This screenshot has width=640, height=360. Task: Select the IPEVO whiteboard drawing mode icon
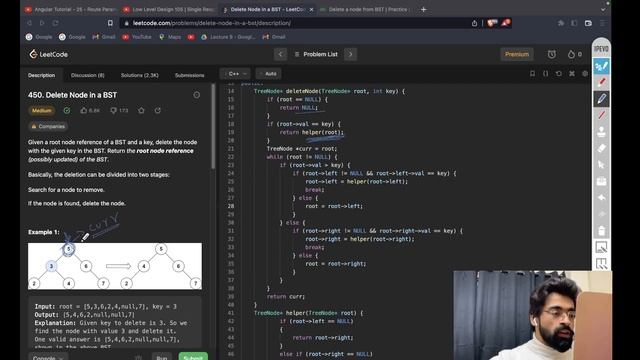(x=601, y=66)
